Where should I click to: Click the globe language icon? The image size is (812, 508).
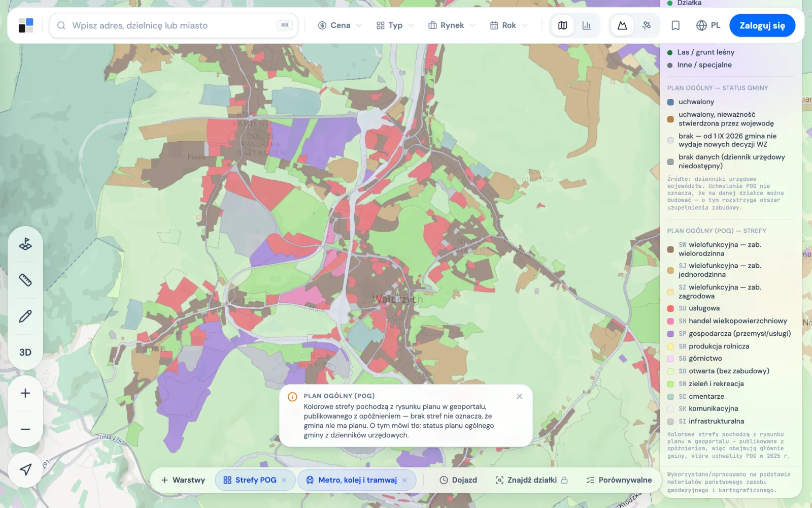(x=701, y=25)
